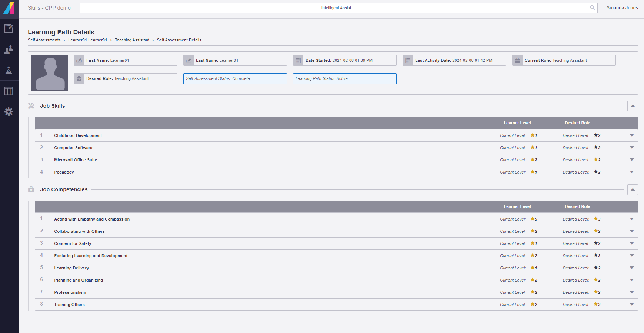Image resolution: width=644 pixels, height=333 pixels.
Task: Expand the Professionalism row
Action: pos(632,292)
